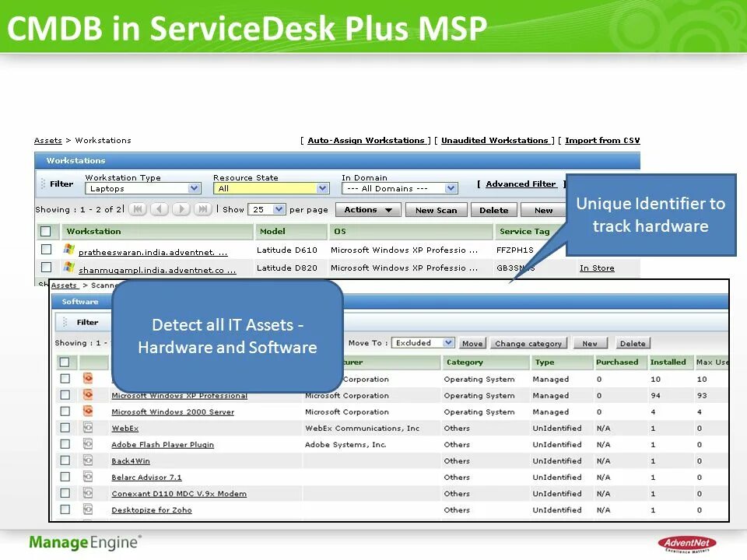The width and height of the screenshot is (747, 560).
Task: Click the New Scan button
Action: pyautogui.click(x=436, y=210)
